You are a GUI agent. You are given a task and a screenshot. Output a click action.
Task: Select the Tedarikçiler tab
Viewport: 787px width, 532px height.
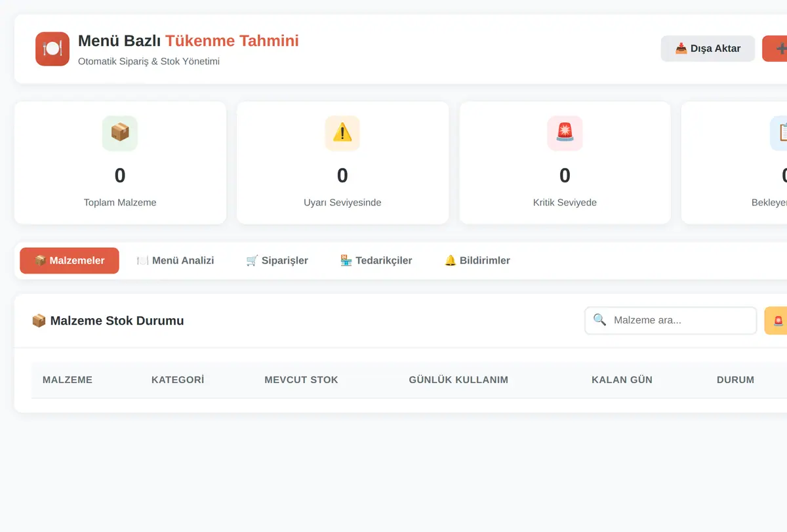point(376,260)
